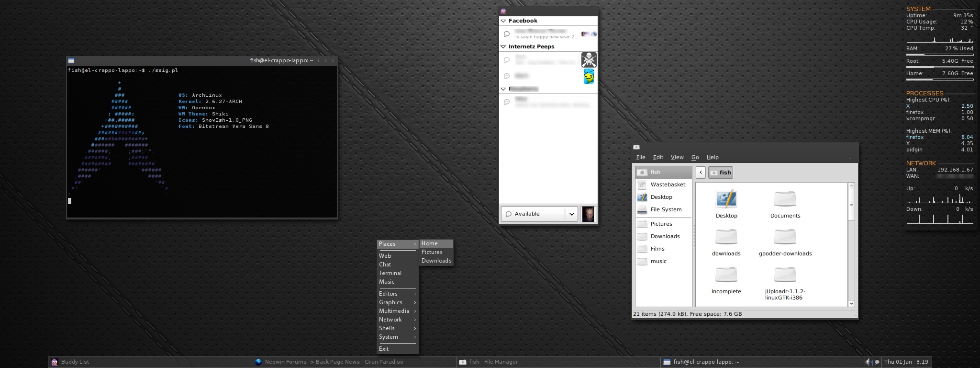Viewport: 980px width, 368px height.
Task: Open the Desktop folder icon in file view
Action: [726, 199]
